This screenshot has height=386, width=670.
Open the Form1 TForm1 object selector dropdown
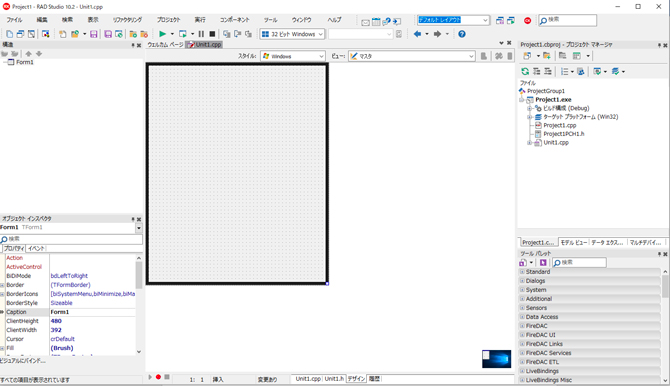139,228
